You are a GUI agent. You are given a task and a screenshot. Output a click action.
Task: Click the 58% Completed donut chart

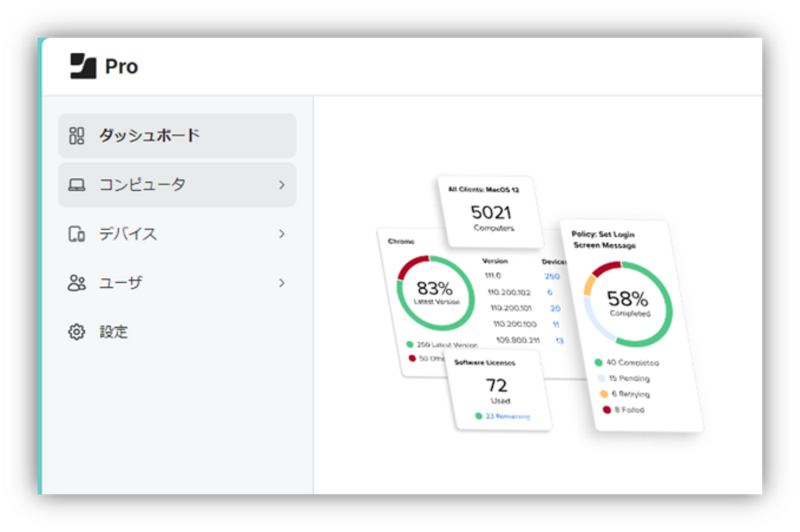tap(628, 304)
